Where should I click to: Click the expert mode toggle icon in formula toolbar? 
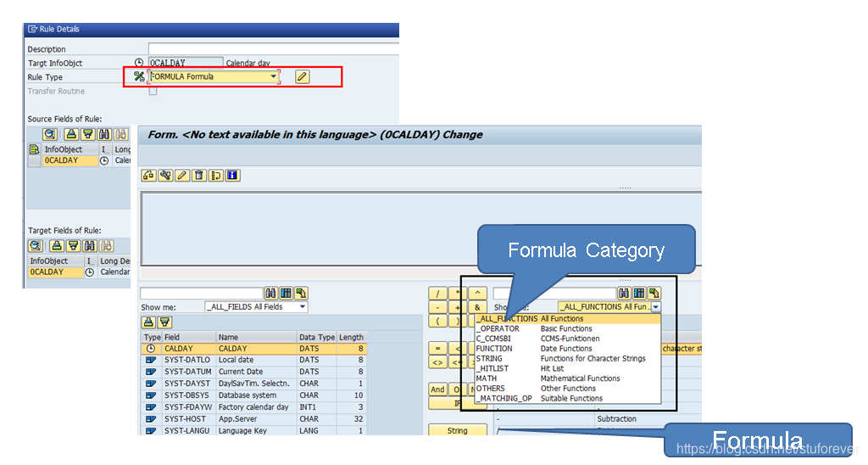click(x=216, y=176)
